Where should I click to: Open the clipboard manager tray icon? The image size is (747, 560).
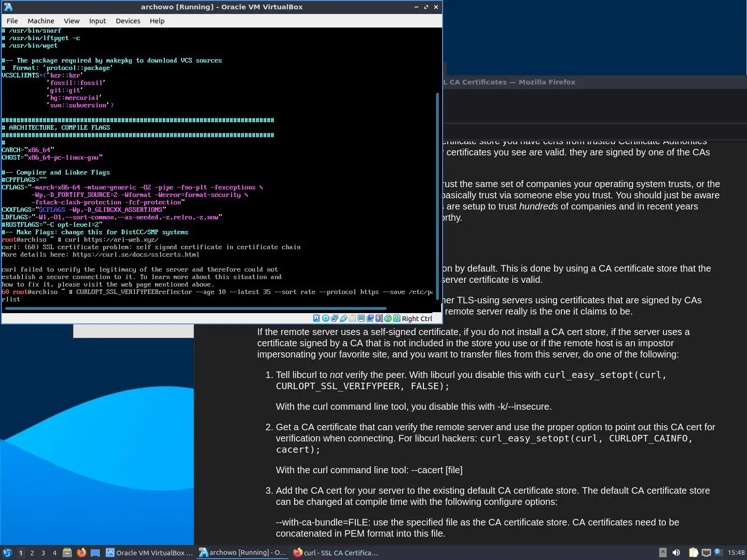pos(694,553)
